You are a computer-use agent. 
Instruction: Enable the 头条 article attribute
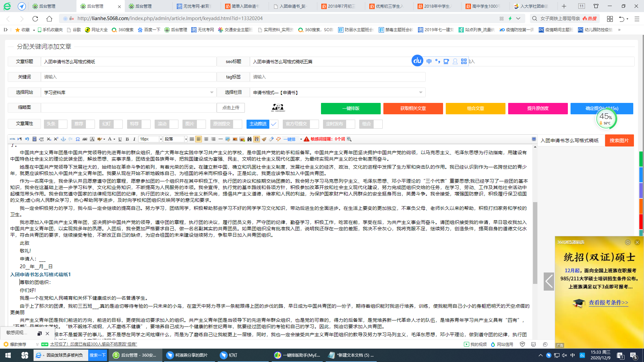click(63, 124)
